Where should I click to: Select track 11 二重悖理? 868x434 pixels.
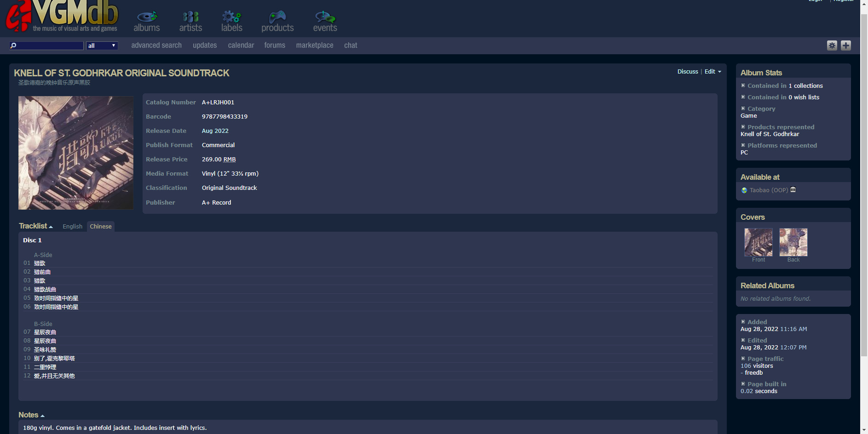coord(45,367)
